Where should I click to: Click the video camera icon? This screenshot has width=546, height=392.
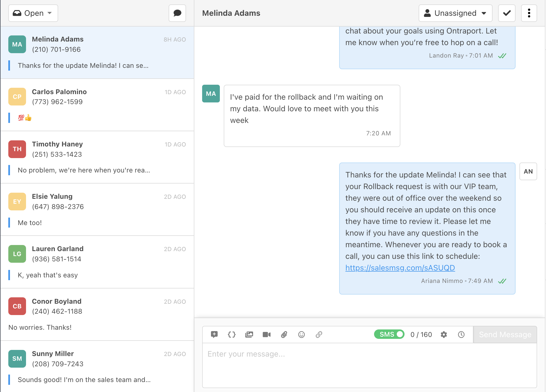[x=266, y=334]
